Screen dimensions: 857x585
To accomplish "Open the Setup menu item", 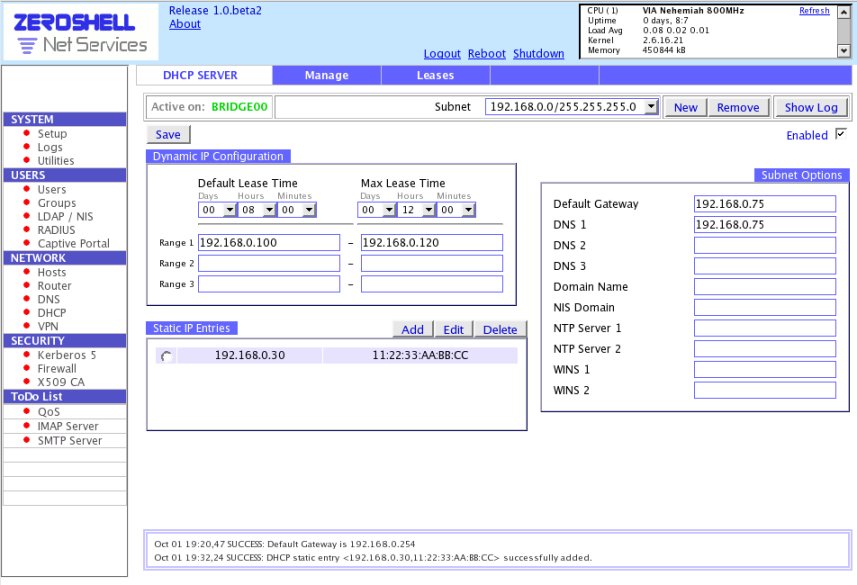I will click(x=52, y=133).
